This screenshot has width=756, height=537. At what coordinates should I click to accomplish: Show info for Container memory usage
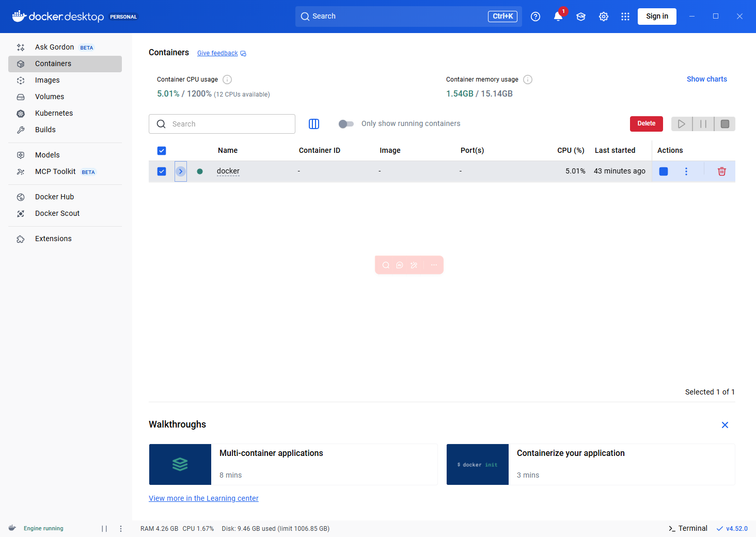pos(528,80)
